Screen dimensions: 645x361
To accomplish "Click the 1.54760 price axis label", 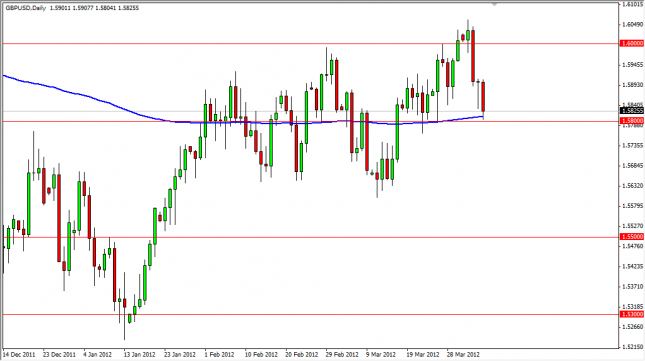I will click(x=633, y=246).
